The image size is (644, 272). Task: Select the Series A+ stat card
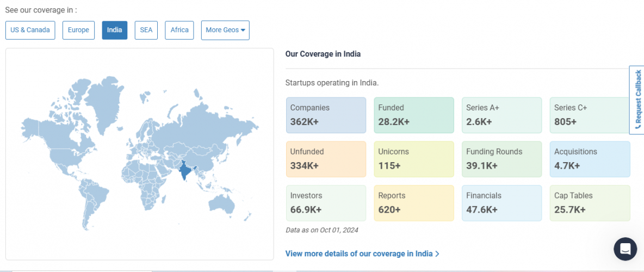tap(501, 115)
